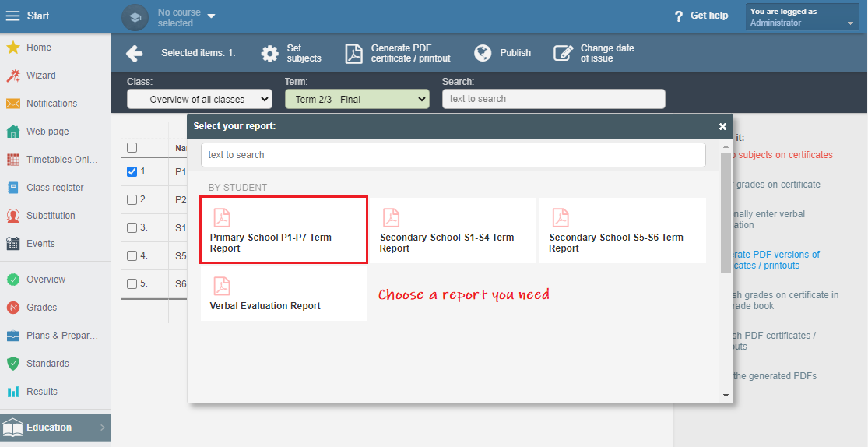Image resolution: width=868 pixels, height=447 pixels.
Task: Click the scrollbar up arrow in dialog
Action: point(726,146)
